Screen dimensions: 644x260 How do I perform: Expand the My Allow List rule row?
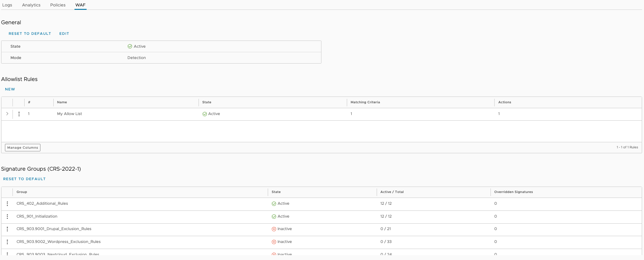click(7, 114)
